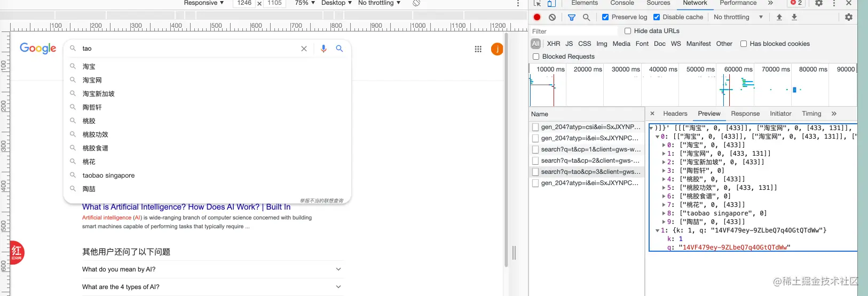Image resolution: width=868 pixels, height=296 pixels.
Task: Filter requests by WS type
Action: (676, 44)
